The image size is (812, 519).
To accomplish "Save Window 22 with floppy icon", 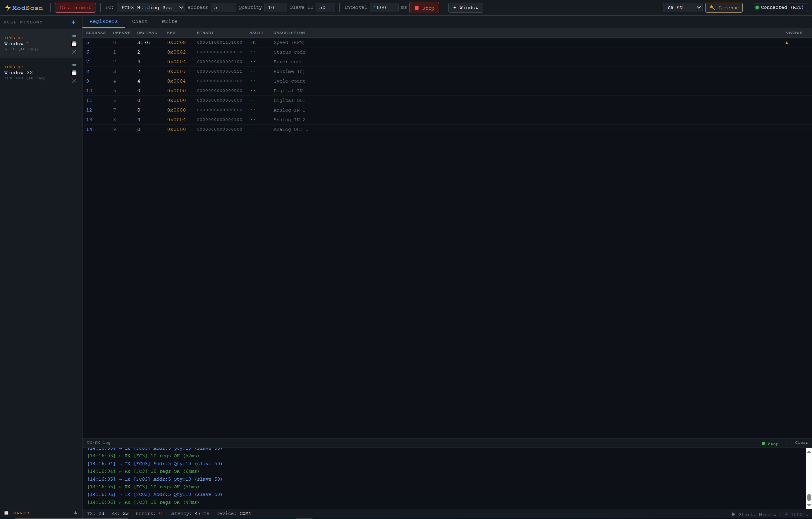I will 74,73.
